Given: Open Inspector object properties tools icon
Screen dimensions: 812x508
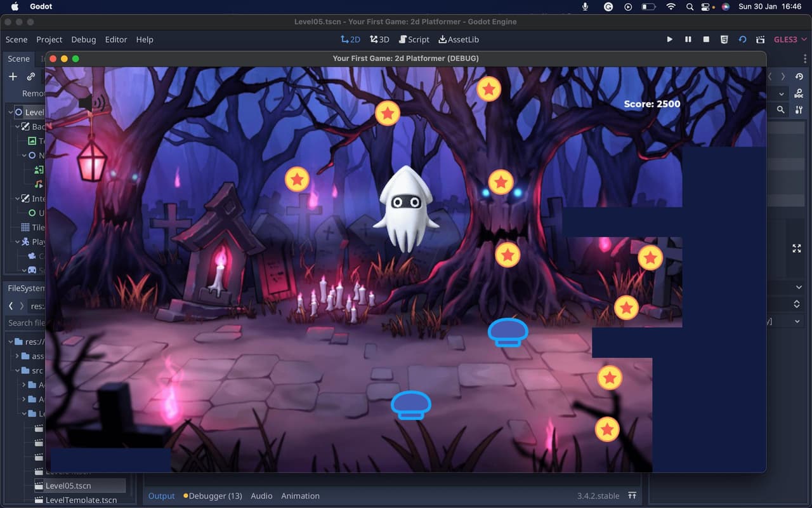Looking at the screenshot, I should click(799, 110).
